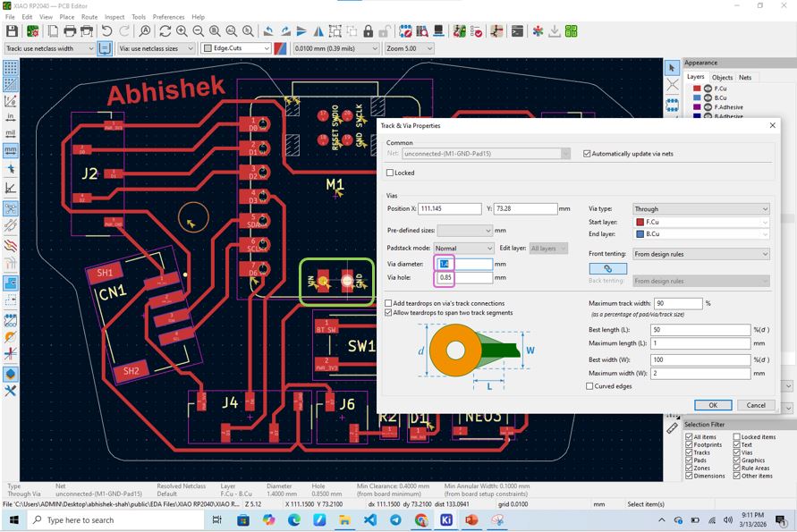797x532 pixels.
Task: Click the Print icon in the toolbar
Action: [x=70, y=31]
